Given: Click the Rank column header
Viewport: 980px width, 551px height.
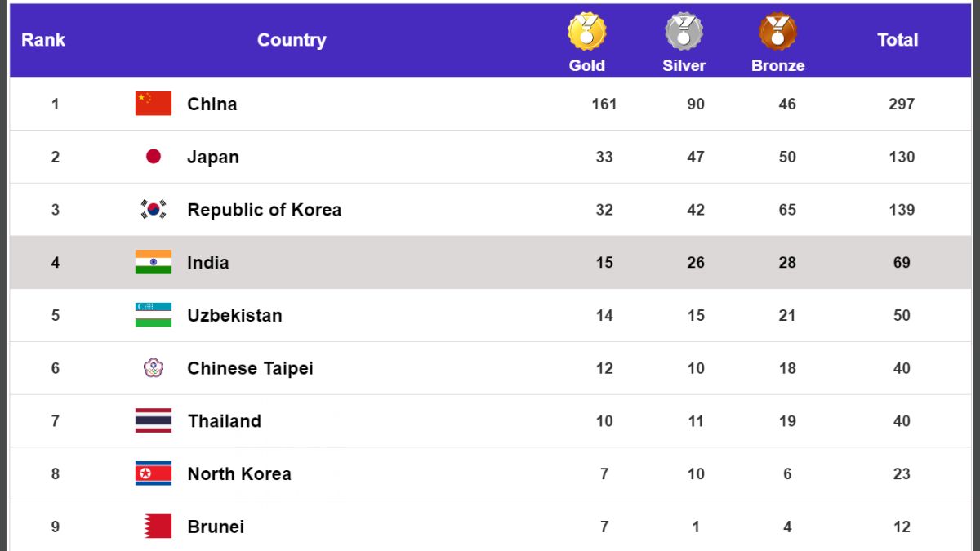Looking at the screenshot, I should pos(43,40).
